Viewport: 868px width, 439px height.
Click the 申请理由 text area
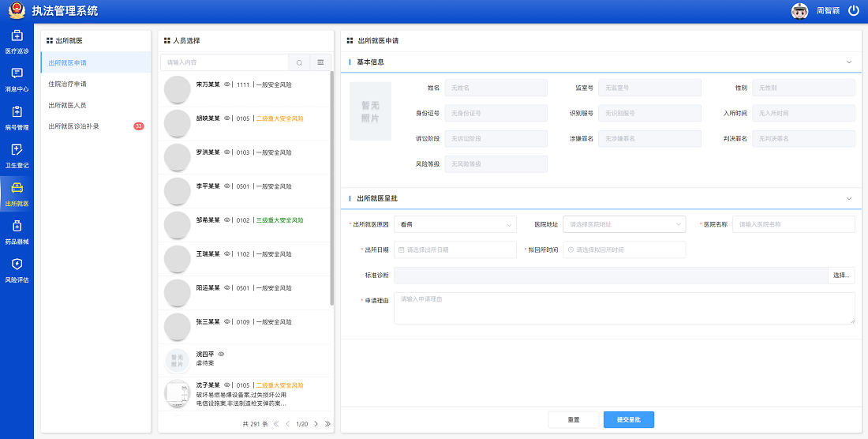[x=623, y=308]
